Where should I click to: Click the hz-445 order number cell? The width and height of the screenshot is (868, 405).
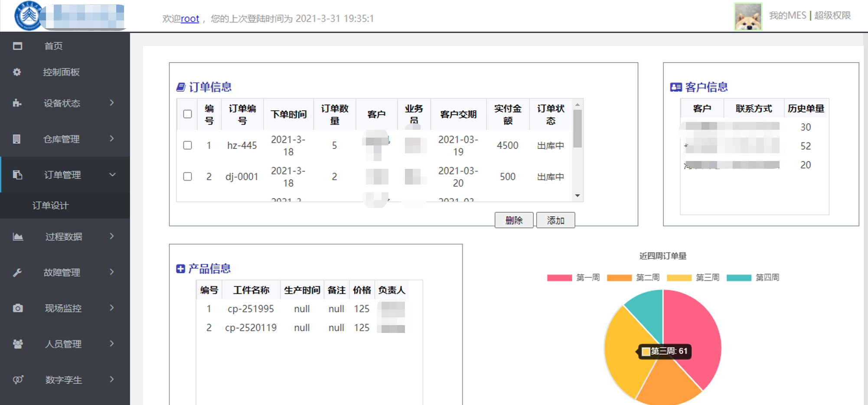(x=242, y=145)
